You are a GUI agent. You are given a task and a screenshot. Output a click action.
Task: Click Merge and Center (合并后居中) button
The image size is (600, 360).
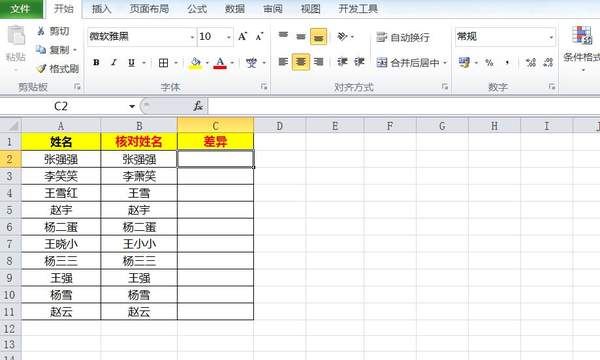point(411,62)
